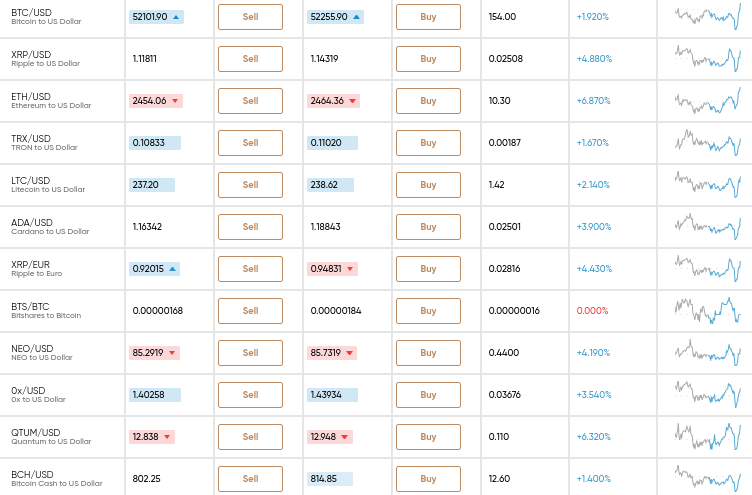Open the BTC/USD sparkline chart
The width and height of the screenshot is (752, 495).
click(x=708, y=17)
